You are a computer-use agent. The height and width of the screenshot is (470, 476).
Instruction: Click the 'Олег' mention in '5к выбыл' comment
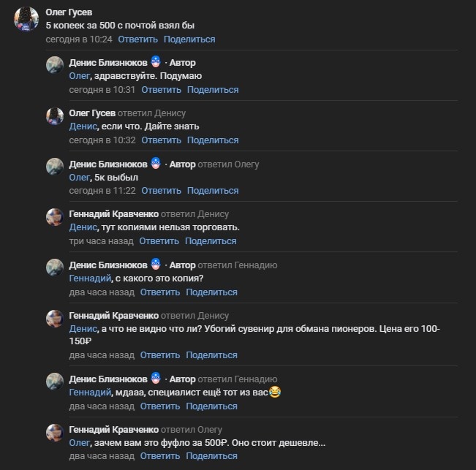coord(79,177)
